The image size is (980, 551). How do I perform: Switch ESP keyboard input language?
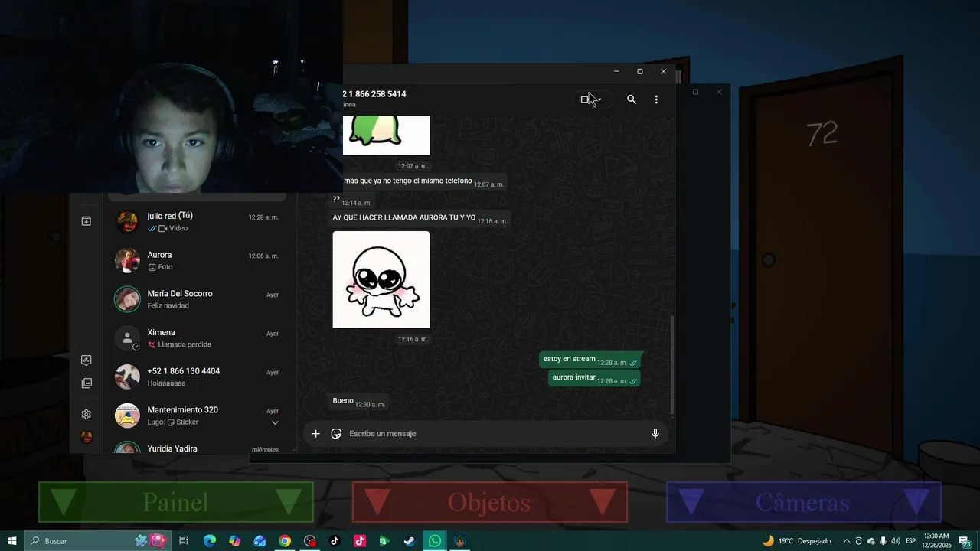[911, 541]
